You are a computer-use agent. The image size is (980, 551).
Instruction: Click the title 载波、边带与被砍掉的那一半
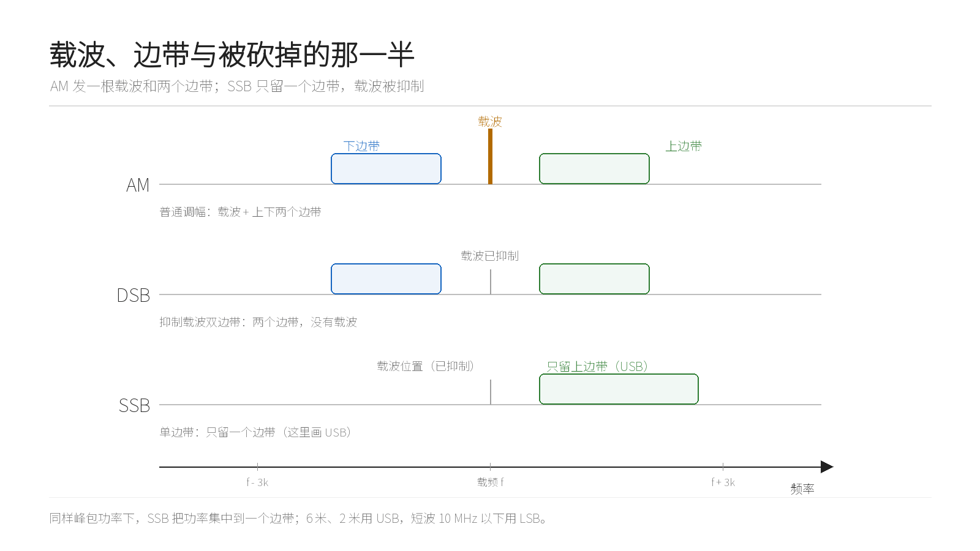pos(232,55)
